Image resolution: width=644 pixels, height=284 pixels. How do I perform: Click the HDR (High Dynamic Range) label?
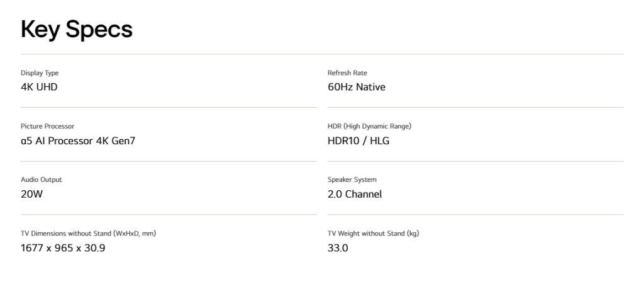369,127
